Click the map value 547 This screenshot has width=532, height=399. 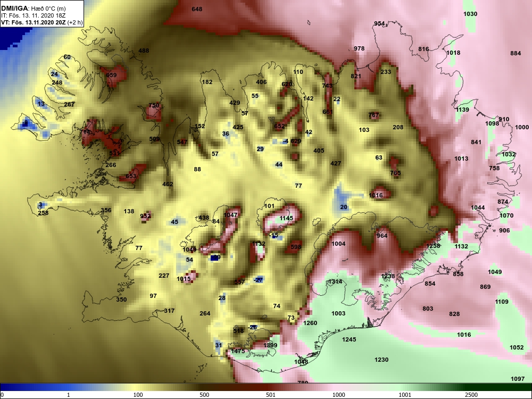(x=182, y=142)
